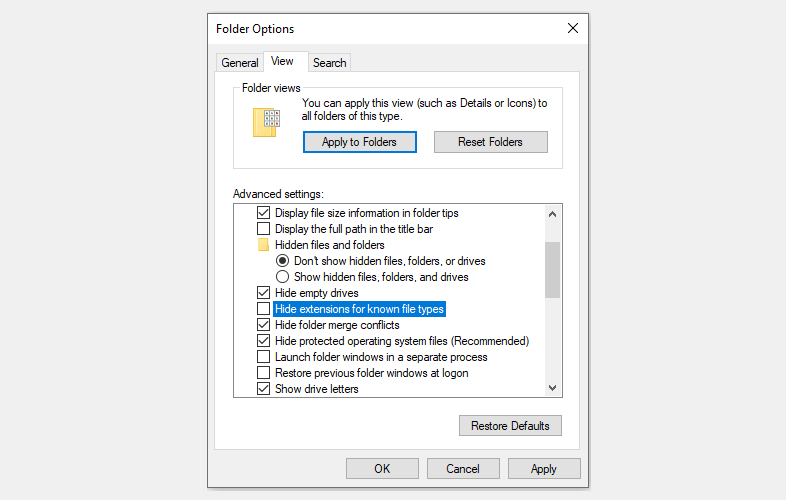Toggle Display file size information in folder tips
This screenshot has height=500, width=786.
point(263,213)
